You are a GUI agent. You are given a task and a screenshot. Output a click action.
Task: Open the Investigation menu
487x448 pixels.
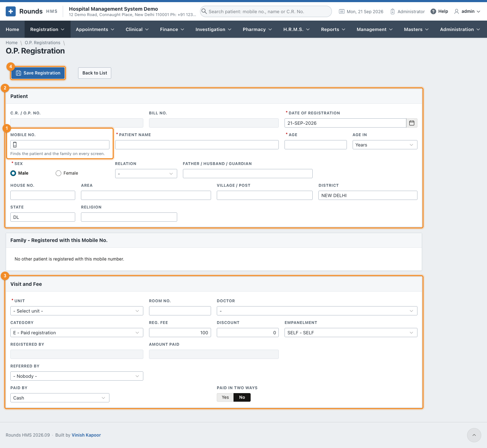(214, 29)
